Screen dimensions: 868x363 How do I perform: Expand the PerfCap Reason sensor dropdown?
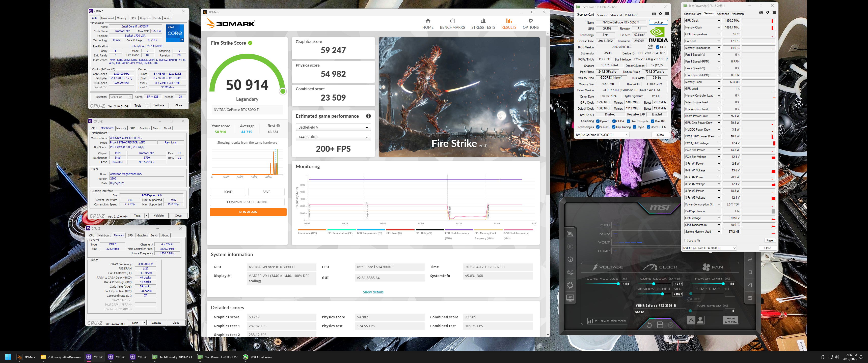click(x=719, y=211)
